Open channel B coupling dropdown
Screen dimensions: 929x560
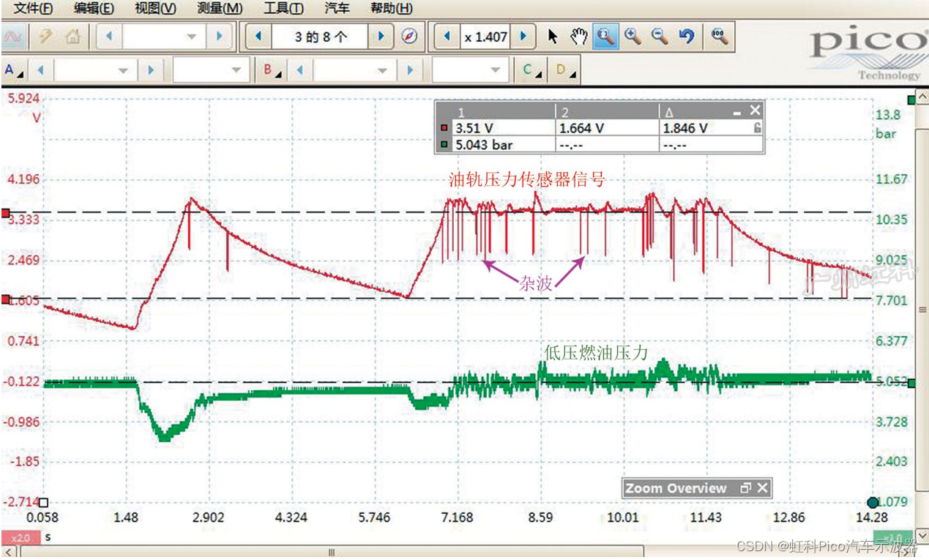click(470, 70)
